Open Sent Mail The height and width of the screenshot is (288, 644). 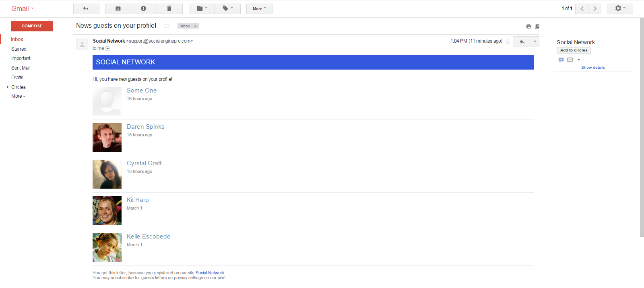[x=21, y=68]
